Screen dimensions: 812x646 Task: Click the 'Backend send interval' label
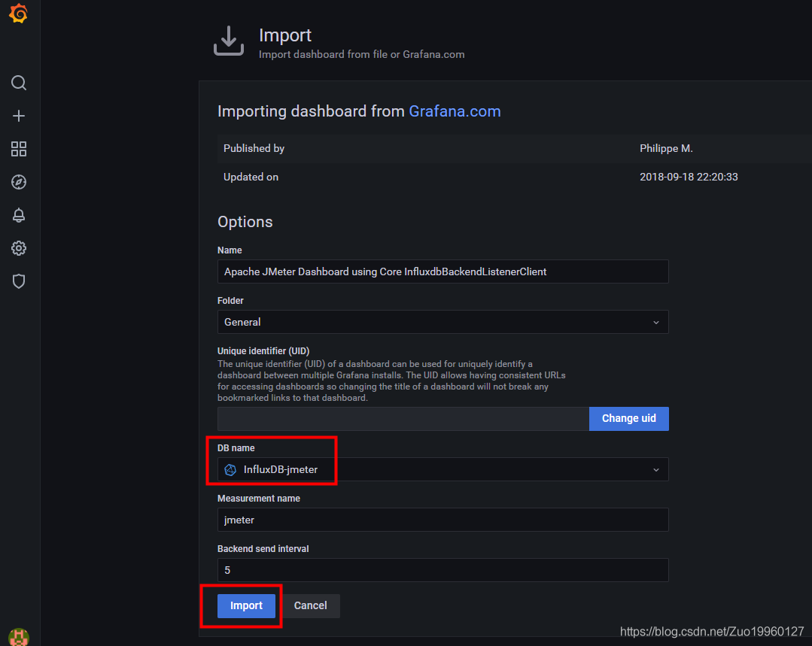coord(263,549)
